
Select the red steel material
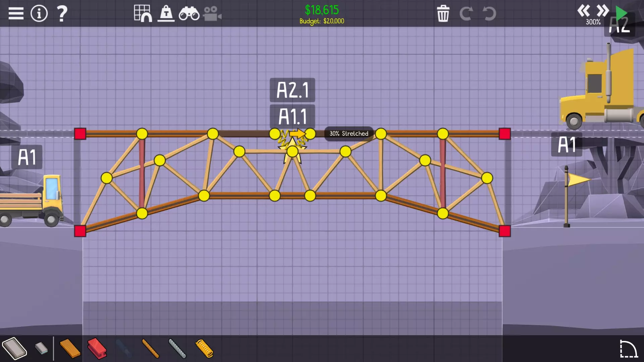click(97, 348)
